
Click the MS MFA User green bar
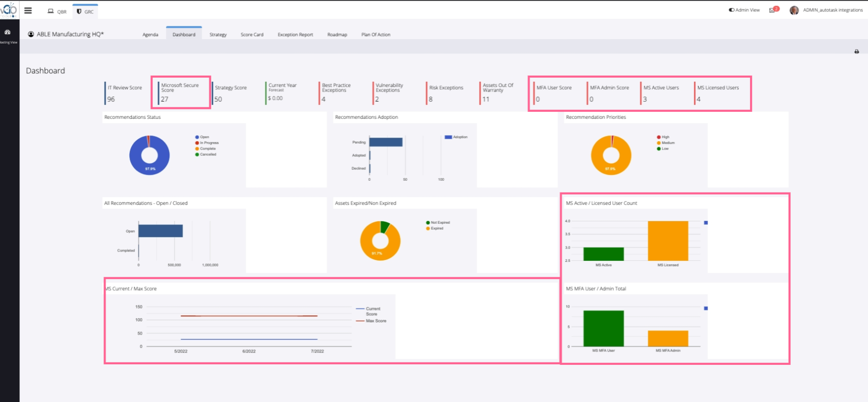[x=603, y=329]
